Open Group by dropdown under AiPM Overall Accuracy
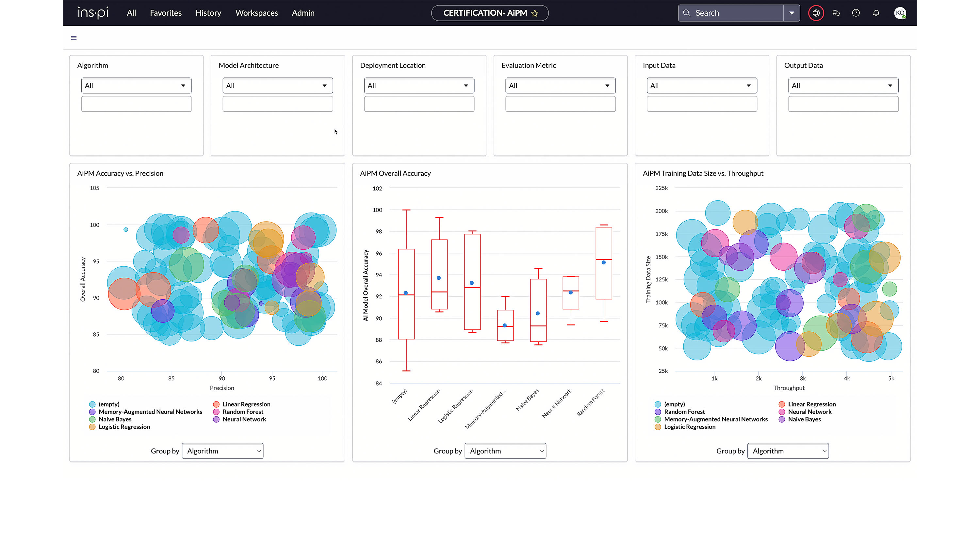Viewport: 980px width, 551px height. click(505, 451)
